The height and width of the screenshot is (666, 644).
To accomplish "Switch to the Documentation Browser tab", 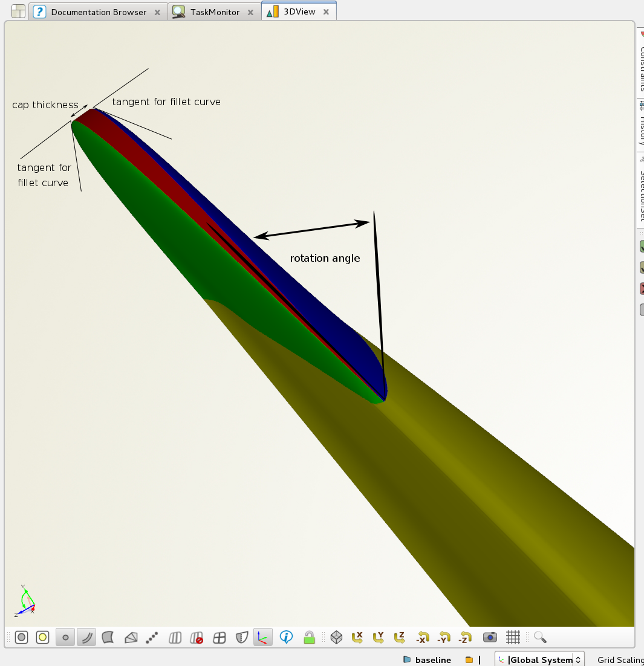I will pyautogui.click(x=99, y=12).
